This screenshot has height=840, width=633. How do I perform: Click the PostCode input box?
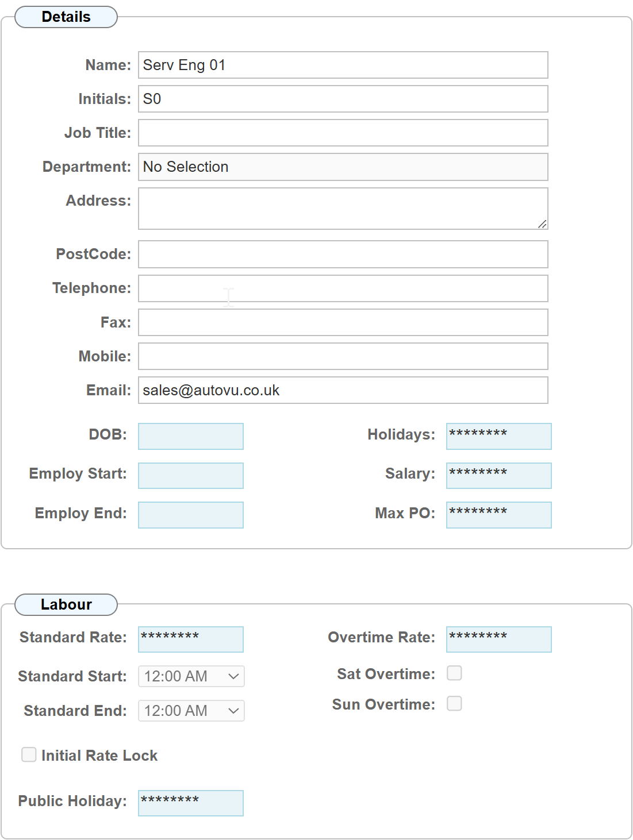pyautogui.click(x=343, y=254)
